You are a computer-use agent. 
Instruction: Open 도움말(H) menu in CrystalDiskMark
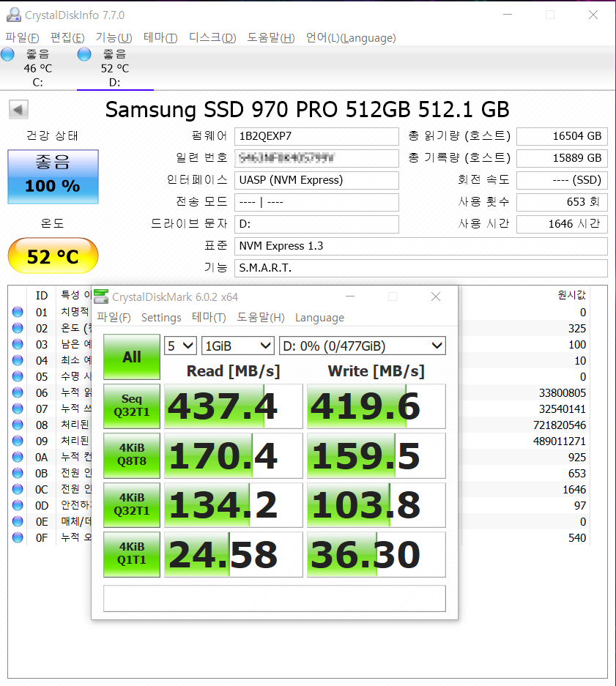pyautogui.click(x=261, y=317)
